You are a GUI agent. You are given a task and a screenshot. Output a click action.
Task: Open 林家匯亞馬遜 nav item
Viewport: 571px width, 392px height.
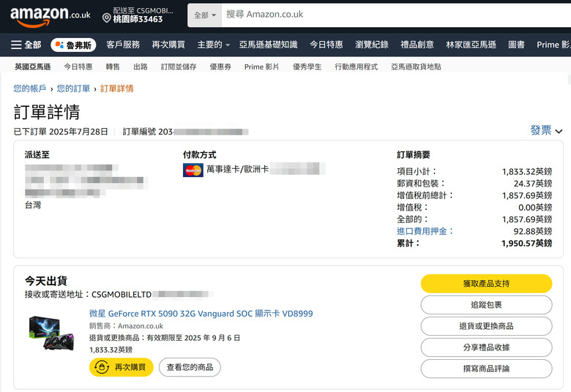click(471, 45)
